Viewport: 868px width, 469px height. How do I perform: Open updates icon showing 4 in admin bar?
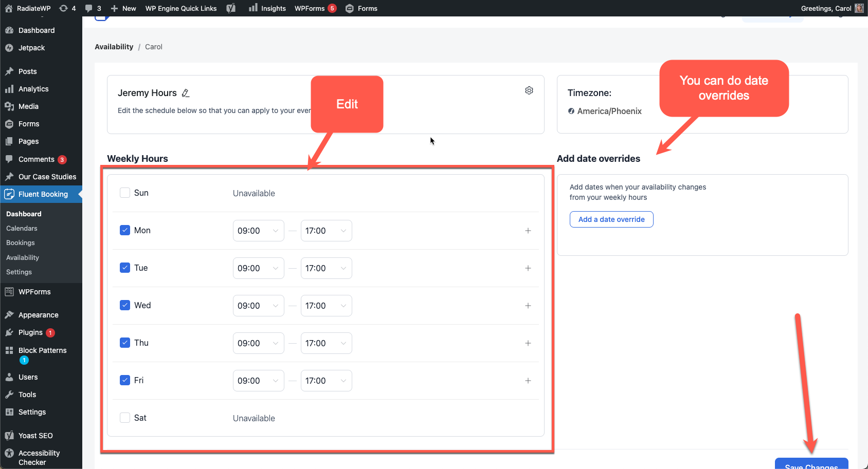point(63,8)
